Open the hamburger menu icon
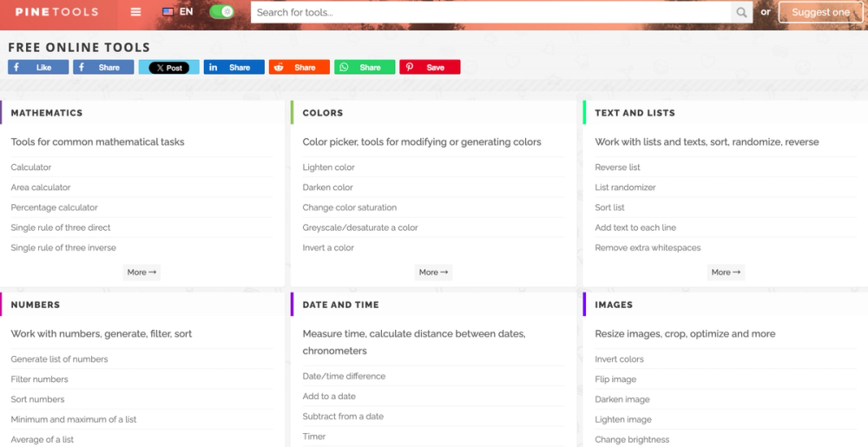The width and height of the screenshot is (868, 447). 135,11
